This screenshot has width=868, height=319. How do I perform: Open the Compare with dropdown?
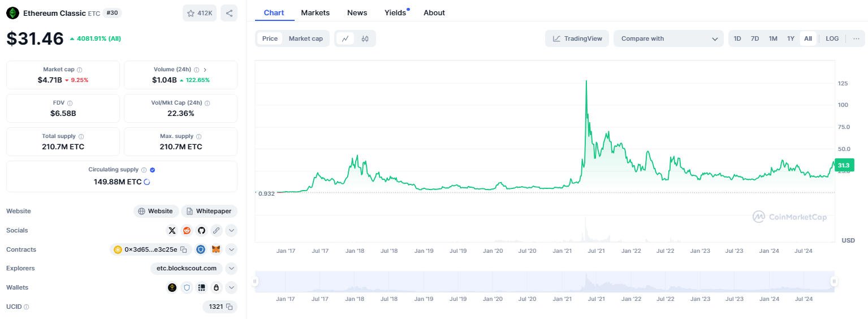[668, 38]
